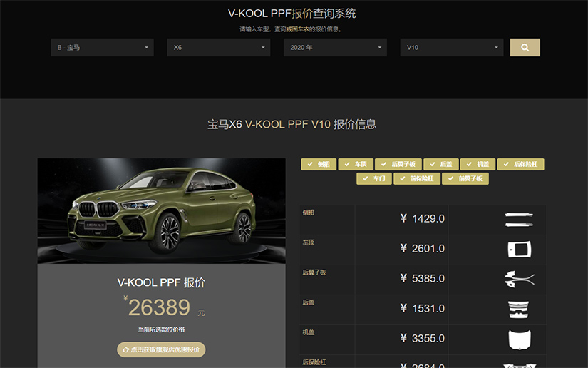This screenshot has width=588, height=368.
Task: Click the 机盖 hood part icon
Action: click(520, 339)
